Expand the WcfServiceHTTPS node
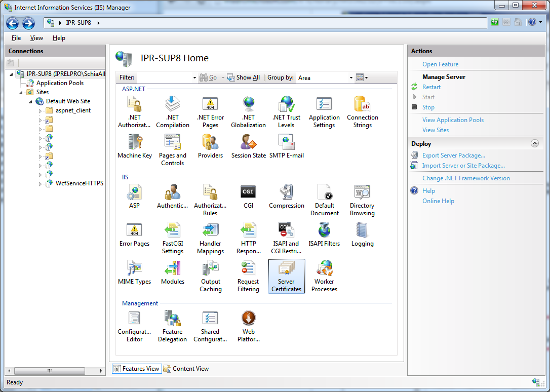This screenshot has width=550, height=392. click(x=40, y=184)
